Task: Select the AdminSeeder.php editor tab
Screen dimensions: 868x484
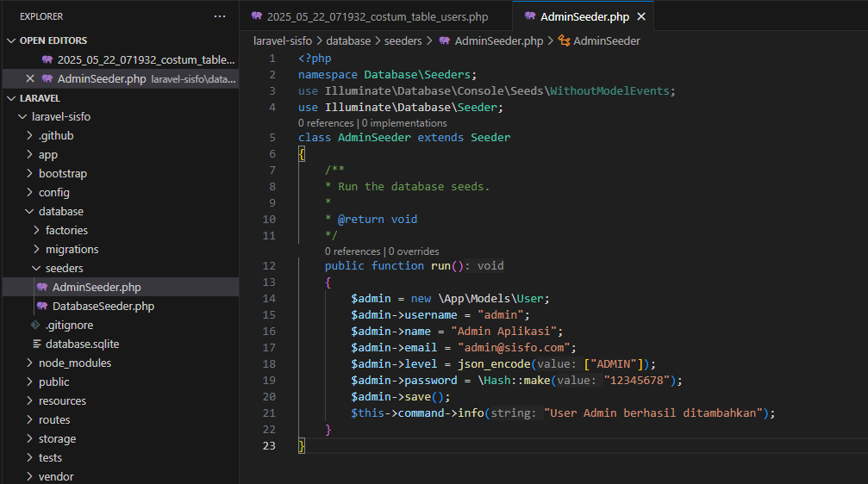Action: [584, 16]
